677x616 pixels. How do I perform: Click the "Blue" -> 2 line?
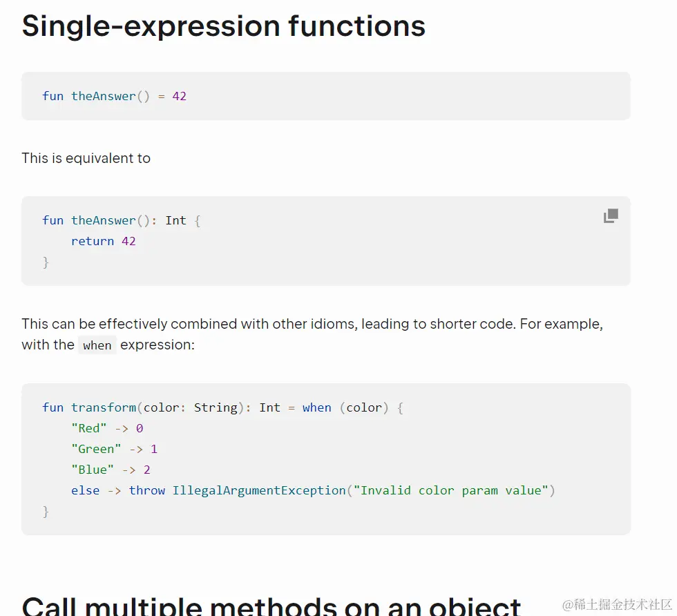pos(111,470)
